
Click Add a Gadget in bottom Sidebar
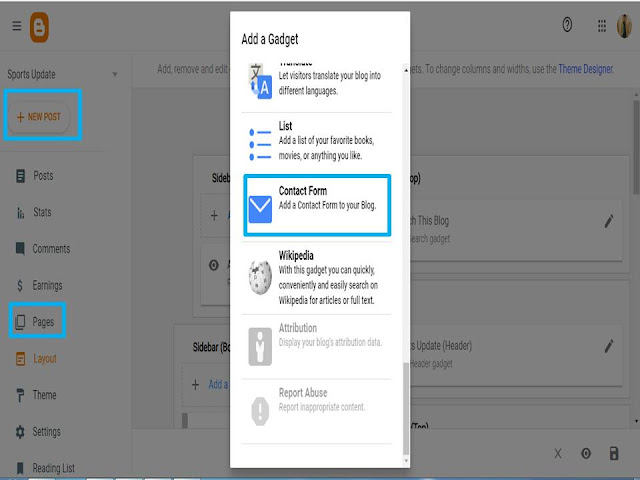point(218,384)
